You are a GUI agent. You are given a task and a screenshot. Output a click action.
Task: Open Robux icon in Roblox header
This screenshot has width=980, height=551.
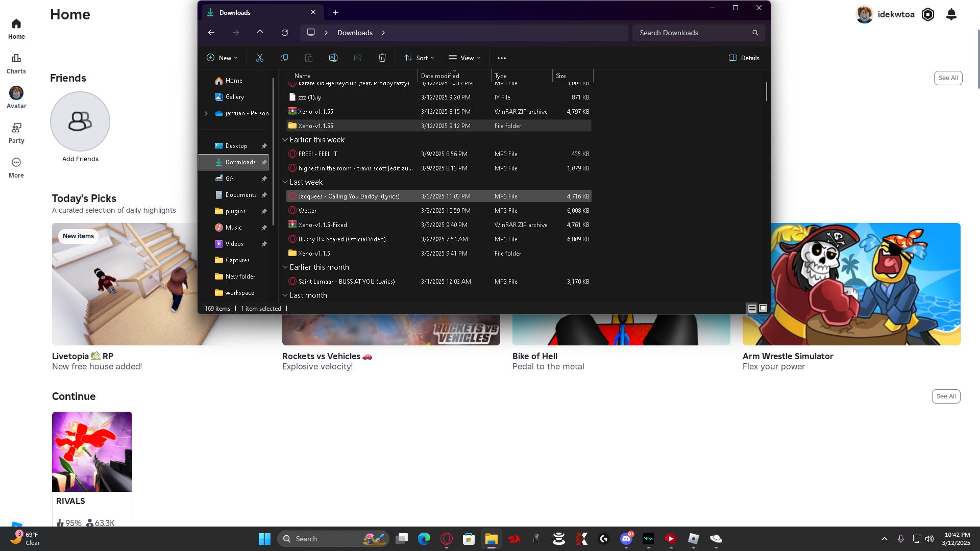[x=928, y=14]
